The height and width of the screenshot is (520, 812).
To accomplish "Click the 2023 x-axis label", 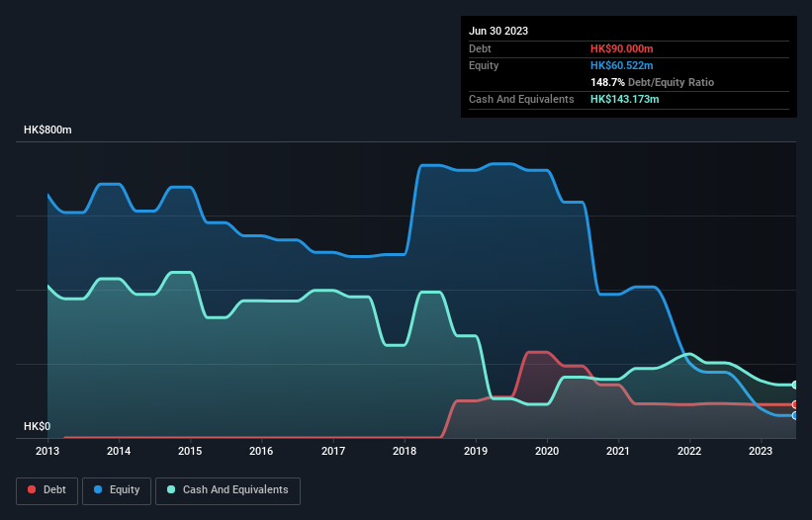I will 761,451.
